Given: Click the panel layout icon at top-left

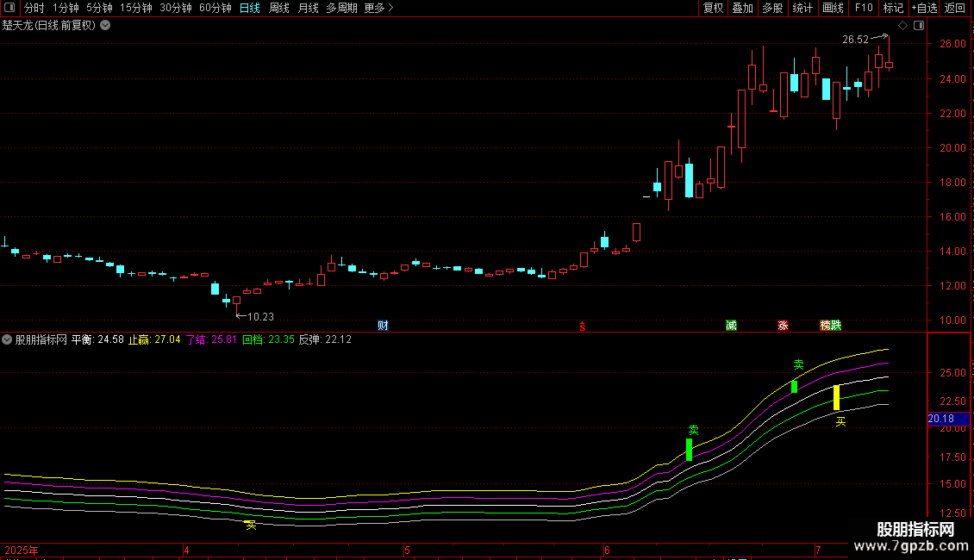Looking at the screenshot, I should 9,8.
